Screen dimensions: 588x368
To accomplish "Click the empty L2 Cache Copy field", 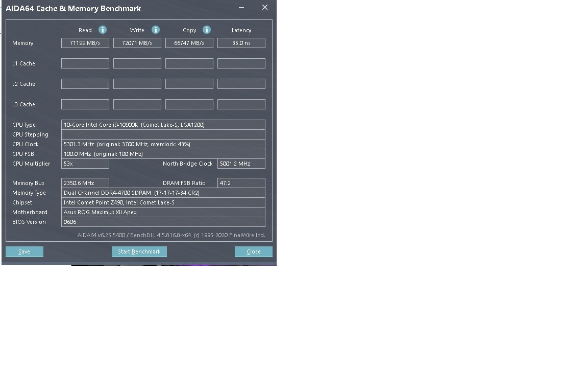I will tap(189, 84).
